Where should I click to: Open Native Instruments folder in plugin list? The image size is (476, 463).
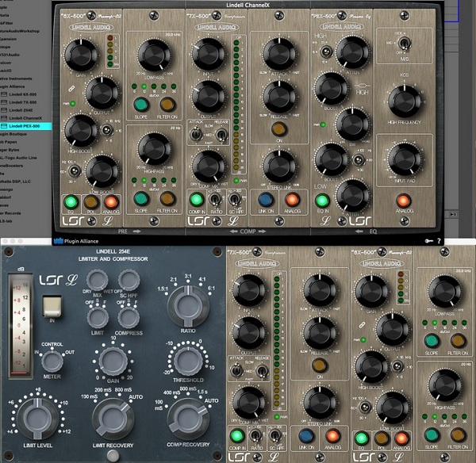[16, 78]
